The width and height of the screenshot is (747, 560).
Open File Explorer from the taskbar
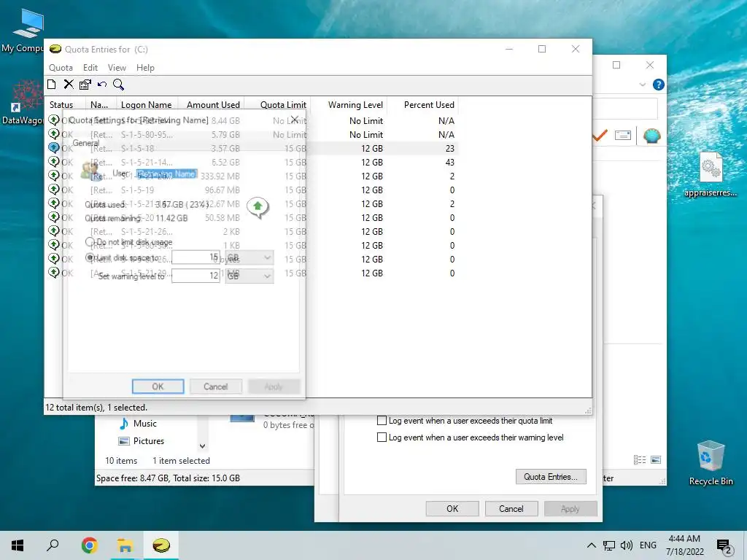pyautogui.click(x=125, y=545)
